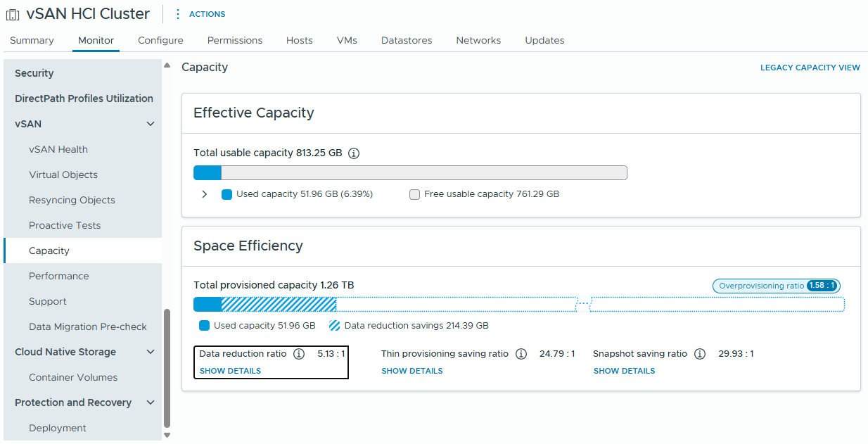Collapse the vSAN section in sidebar

click(150, 124)
